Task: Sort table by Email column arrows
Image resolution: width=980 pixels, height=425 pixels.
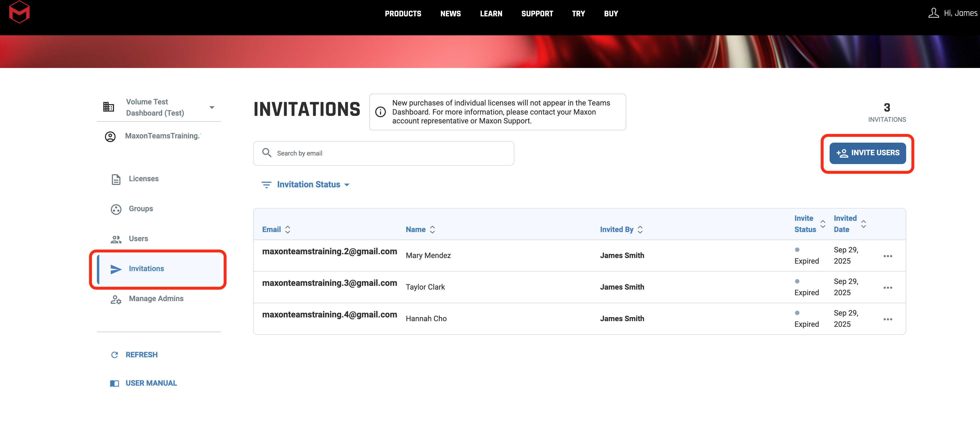Action: point(288,229)
